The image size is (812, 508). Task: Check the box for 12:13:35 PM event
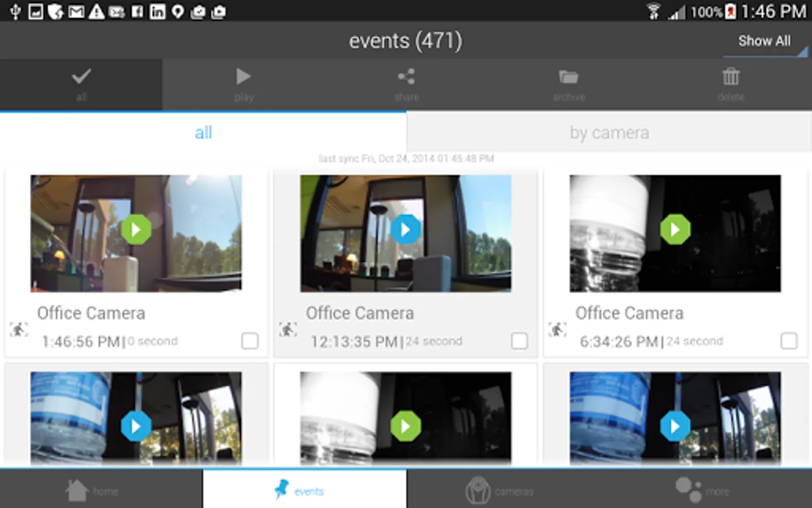click(519, 341)
